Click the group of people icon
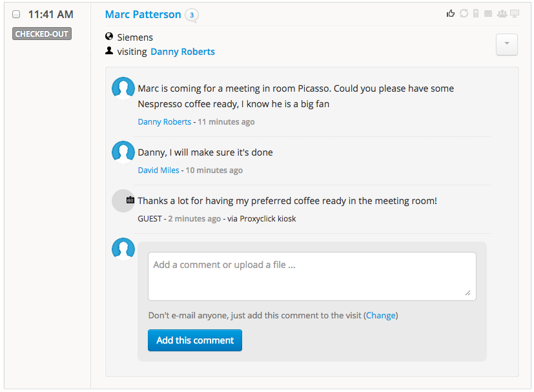Image resolution: width=534 pixels, height=392 pixels. tap(502, 14)
